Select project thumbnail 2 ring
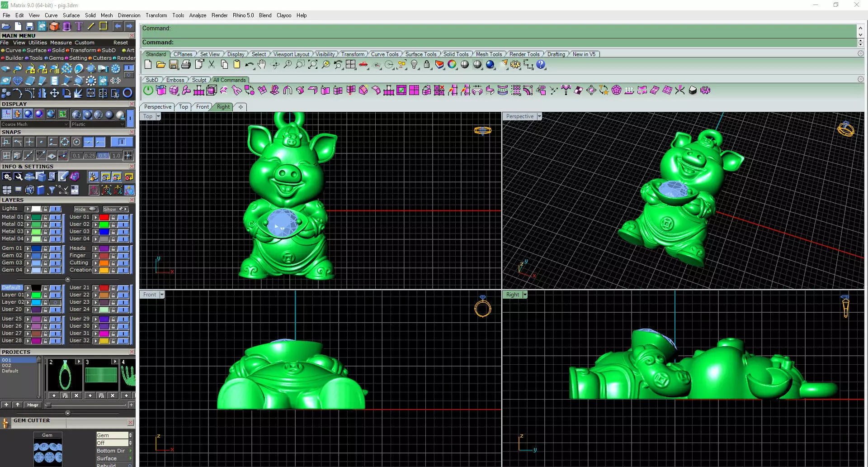The image size is (868, 467). 65,375
